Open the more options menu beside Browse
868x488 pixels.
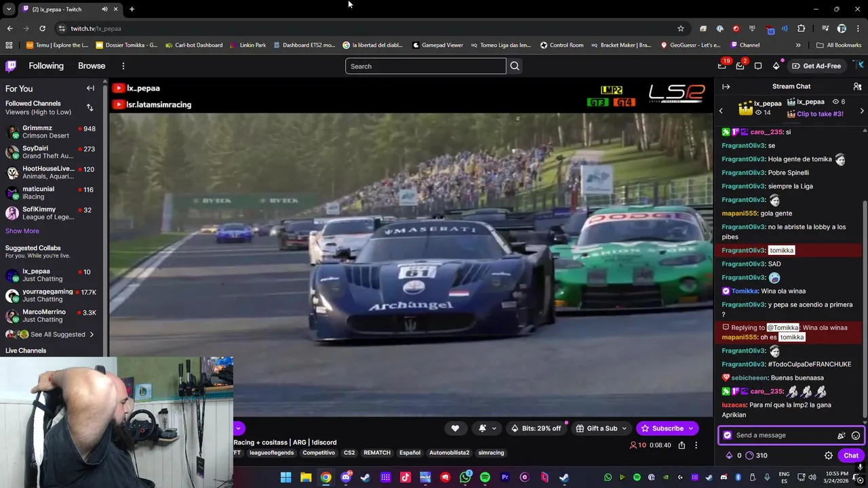(x=123, y=66)
